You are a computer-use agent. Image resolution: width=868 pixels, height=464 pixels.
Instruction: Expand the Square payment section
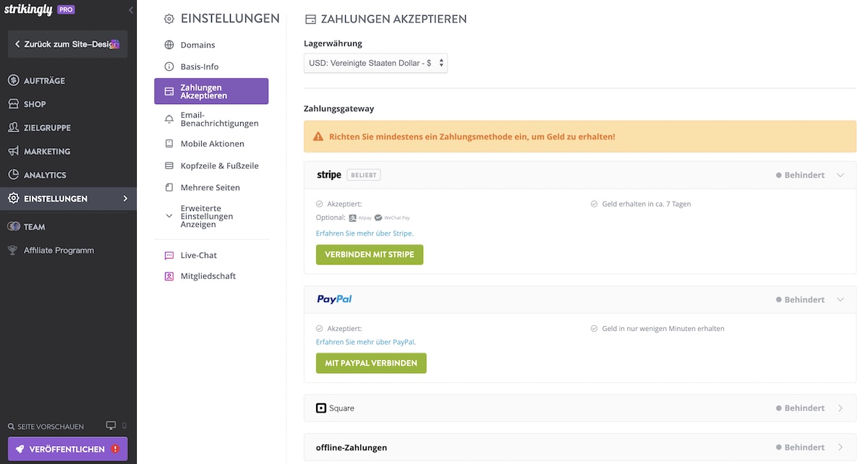(x=840, y=408)
